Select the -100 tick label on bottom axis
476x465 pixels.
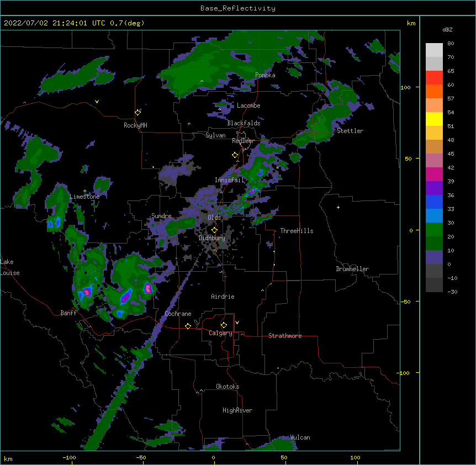[x=69, y=458]
